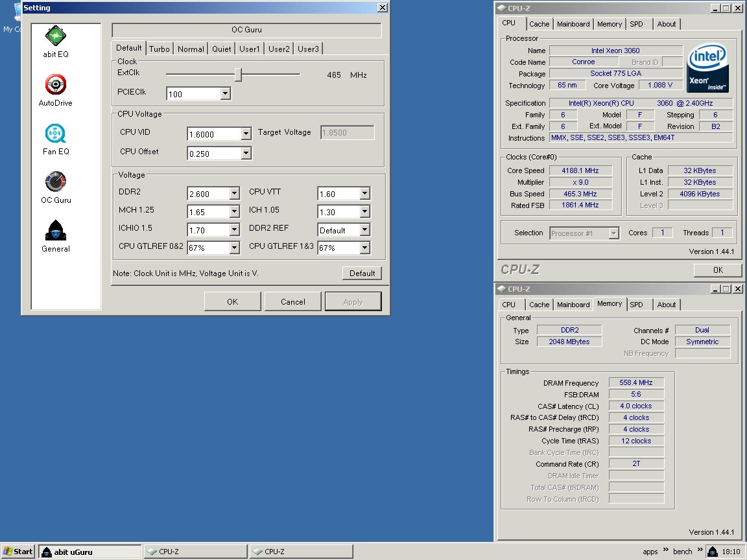Open About tab in upper CPU-Z window

pyautogui.click(x=667, y=24)
